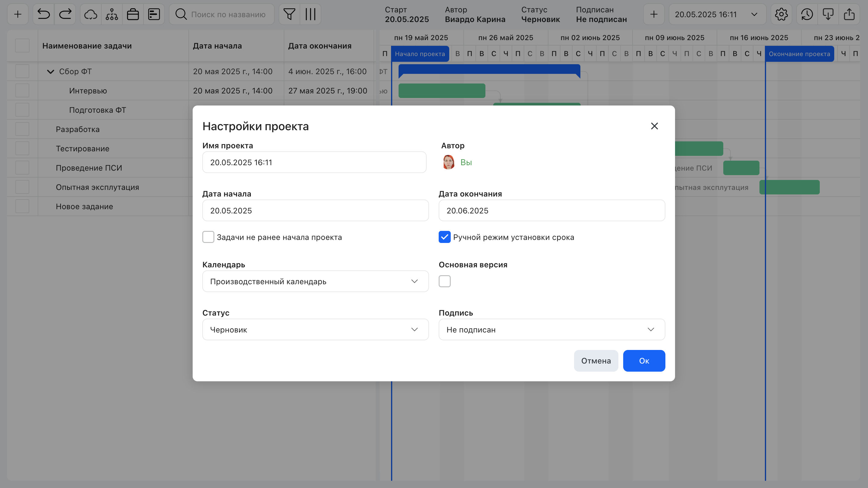The image size is (868, 488).
Task: Click the Статус Черновик label in header
Action: [541, 14]
